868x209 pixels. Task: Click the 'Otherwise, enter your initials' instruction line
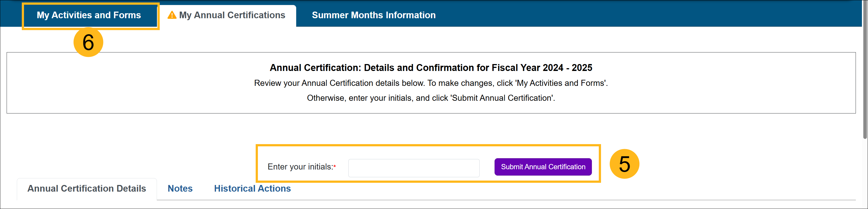pos(431,98)
